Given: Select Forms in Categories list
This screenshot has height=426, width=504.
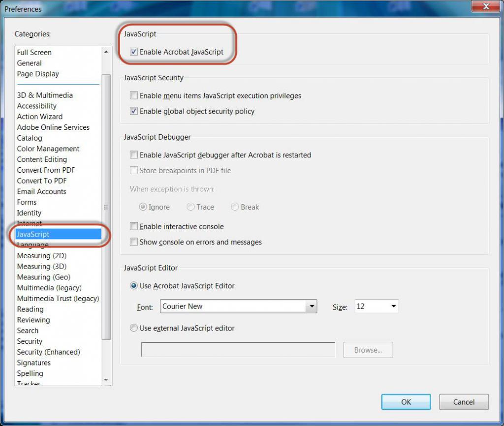Looking at the screenshot, I should pos(27,202).
